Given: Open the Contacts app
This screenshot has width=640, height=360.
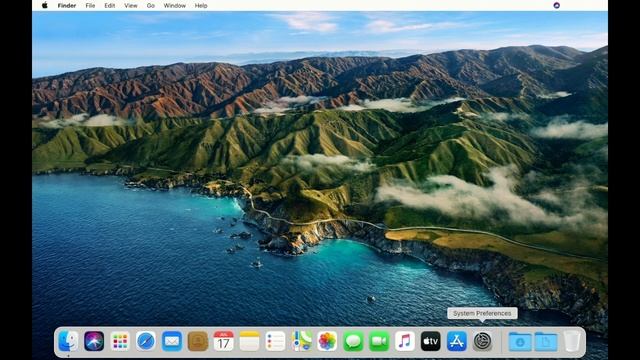Looking at the screenshot, I should click(198, 341).
